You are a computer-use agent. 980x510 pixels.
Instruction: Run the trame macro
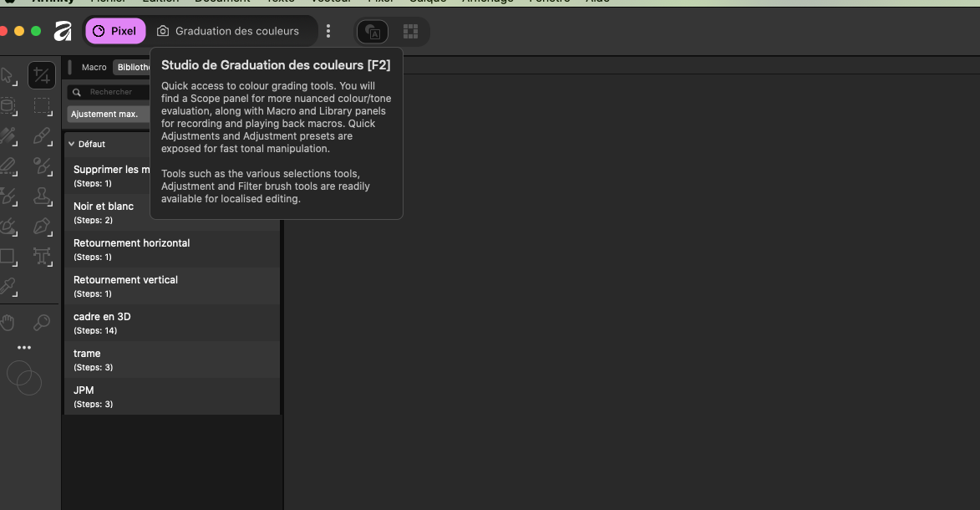coord(172,360)
